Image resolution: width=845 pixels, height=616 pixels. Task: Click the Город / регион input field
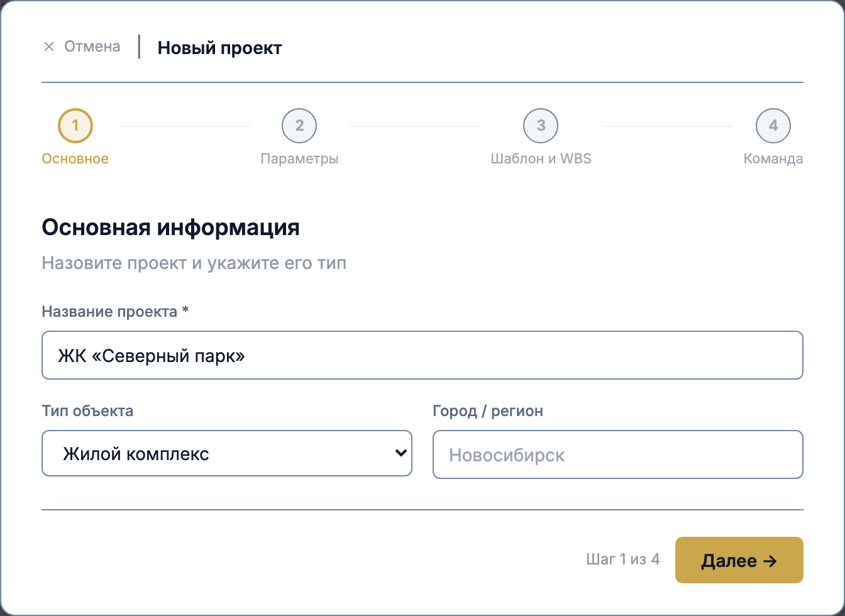coord(618,454)
